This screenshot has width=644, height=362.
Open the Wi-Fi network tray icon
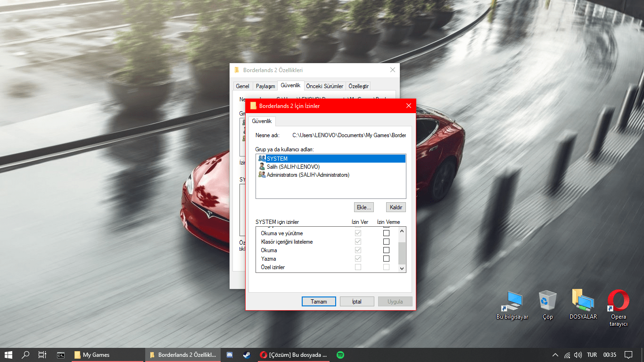point(567,355)
